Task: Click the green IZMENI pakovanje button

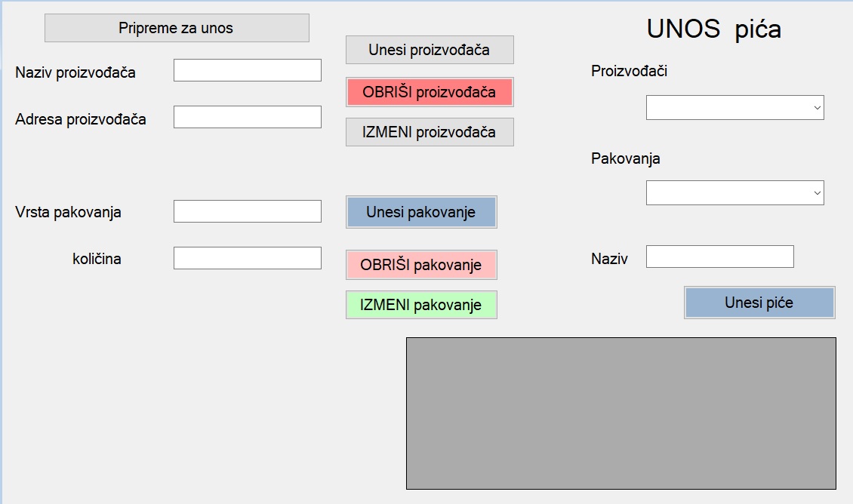Action: pos(421,305)
